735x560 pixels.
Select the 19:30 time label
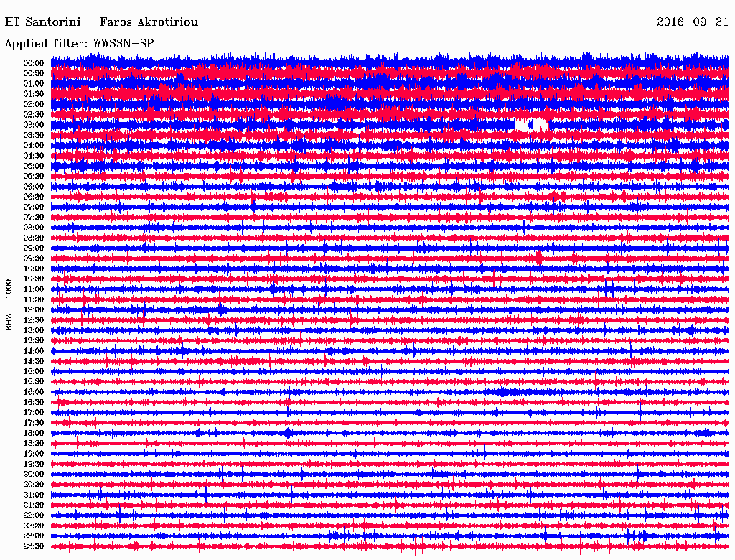point(33,464)
